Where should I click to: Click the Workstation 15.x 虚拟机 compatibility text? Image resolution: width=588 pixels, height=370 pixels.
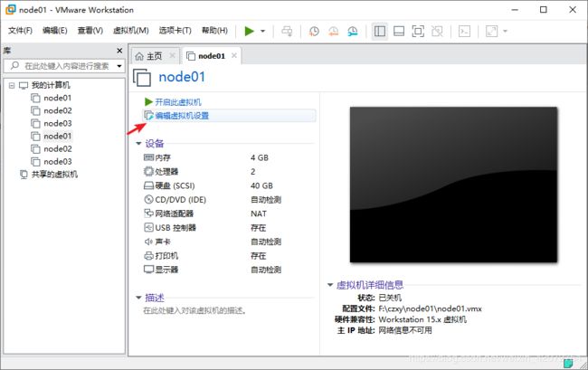pyautogui.click(x=422, y=319)
